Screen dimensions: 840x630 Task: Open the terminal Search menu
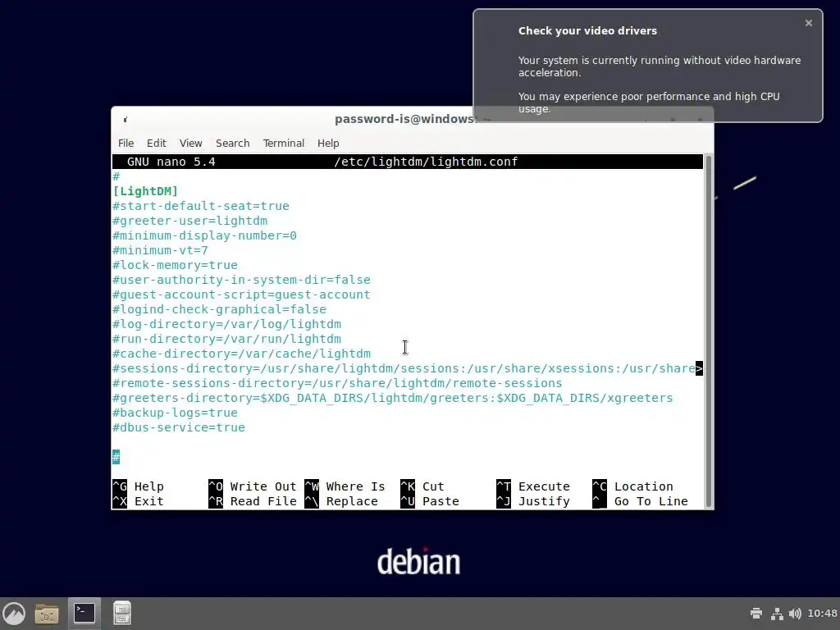[x=232, y=143]
